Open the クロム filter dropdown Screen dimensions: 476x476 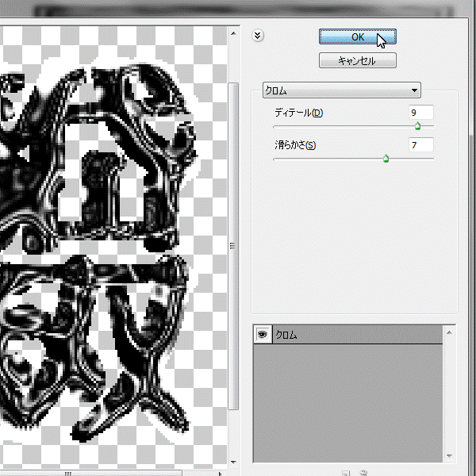[x=341, y=90]
